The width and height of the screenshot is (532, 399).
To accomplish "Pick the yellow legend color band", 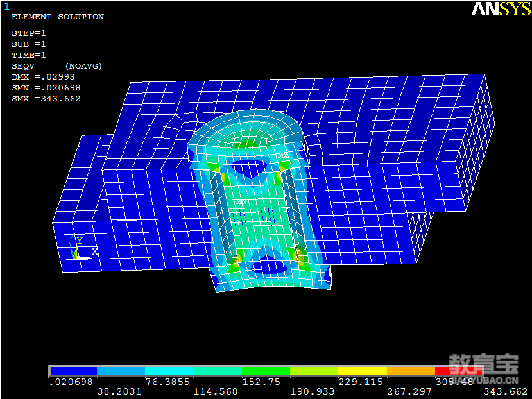I will click(x=363, y=371).
